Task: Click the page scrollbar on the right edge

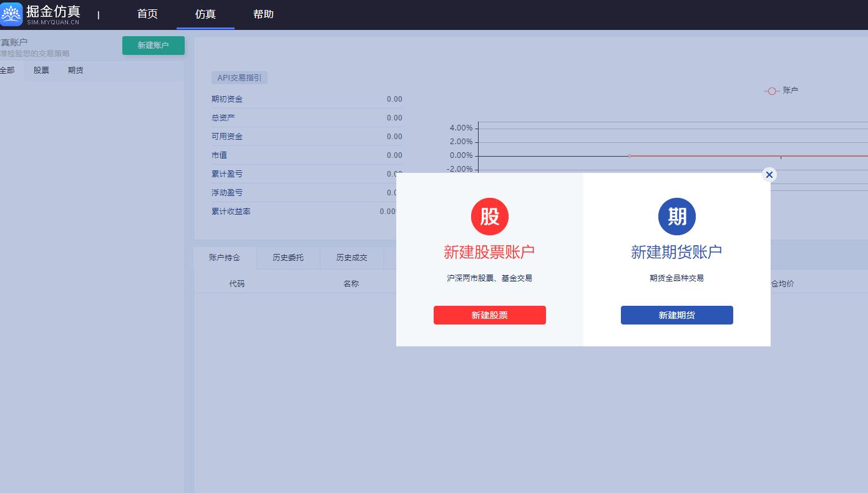Action: point(864,250)
